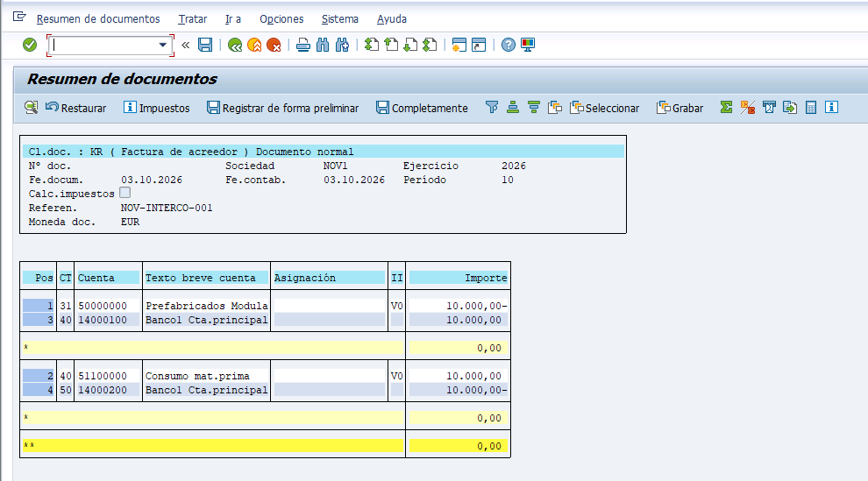Click the Customize local layout monitor icon
The width and height of the screenshot is (868, 481).
pyautogui.click(x=528, y=45)
